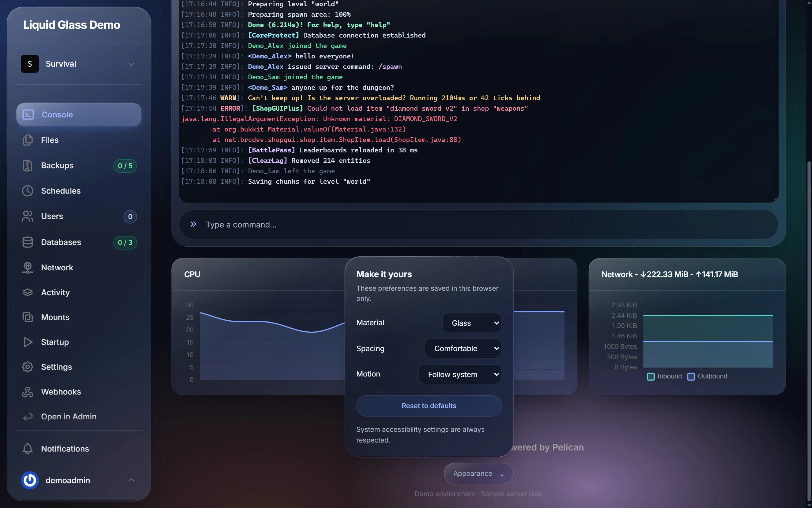
Task: Collapse the Appearance popover button
Action: pyautogui.click(x=478, y=474)
